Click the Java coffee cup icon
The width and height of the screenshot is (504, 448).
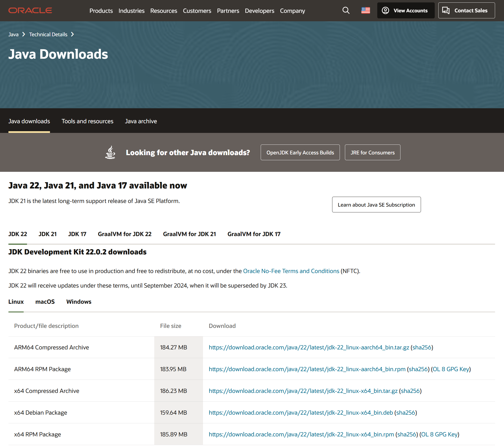110,152
